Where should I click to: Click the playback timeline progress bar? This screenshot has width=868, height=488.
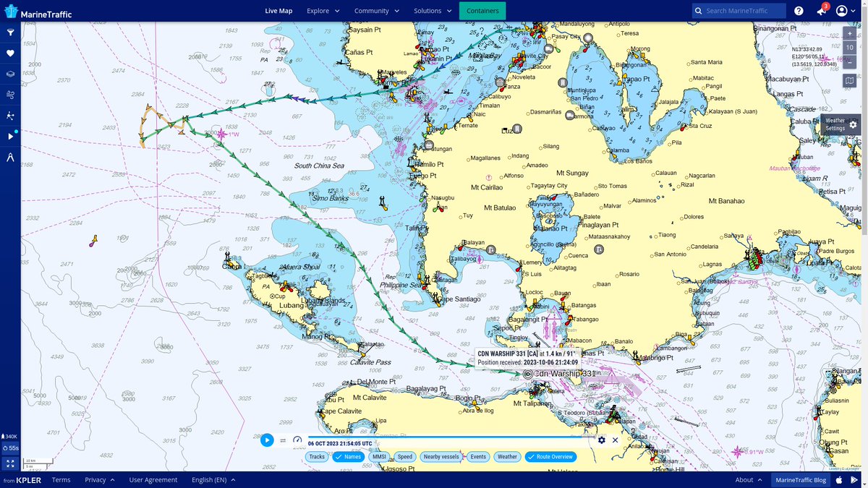tap(451, 437)
